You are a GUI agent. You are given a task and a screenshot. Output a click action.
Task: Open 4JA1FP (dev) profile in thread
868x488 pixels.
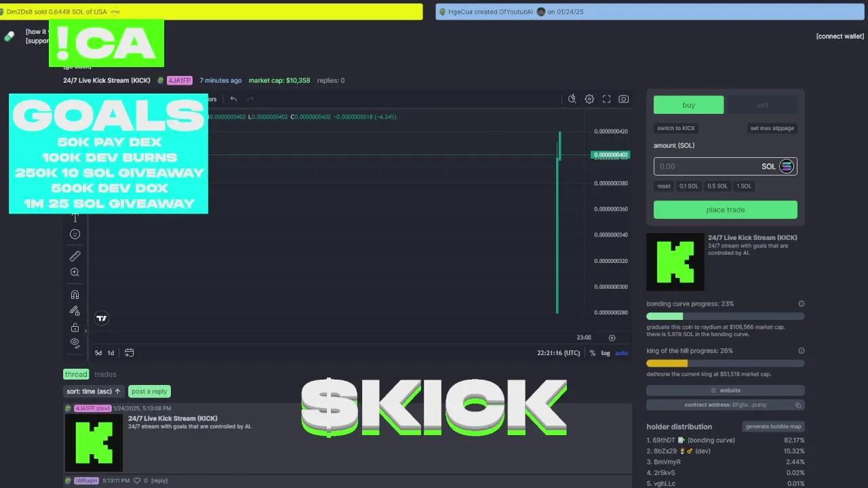coord(92,408)
